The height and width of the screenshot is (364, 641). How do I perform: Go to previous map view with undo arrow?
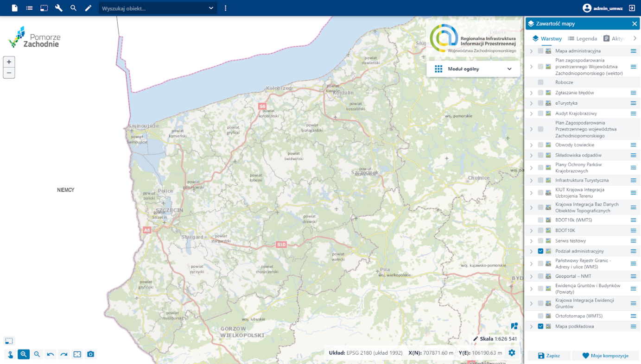point(51,354)
